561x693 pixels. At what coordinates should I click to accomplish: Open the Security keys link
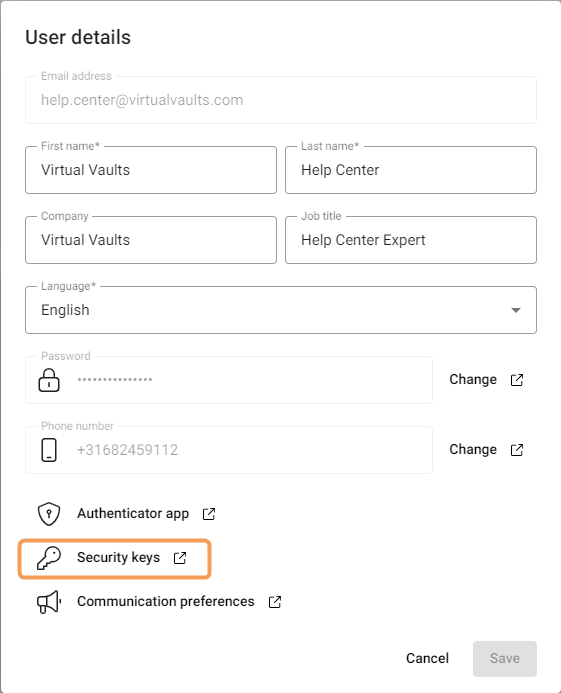click(x=118, y=557)
